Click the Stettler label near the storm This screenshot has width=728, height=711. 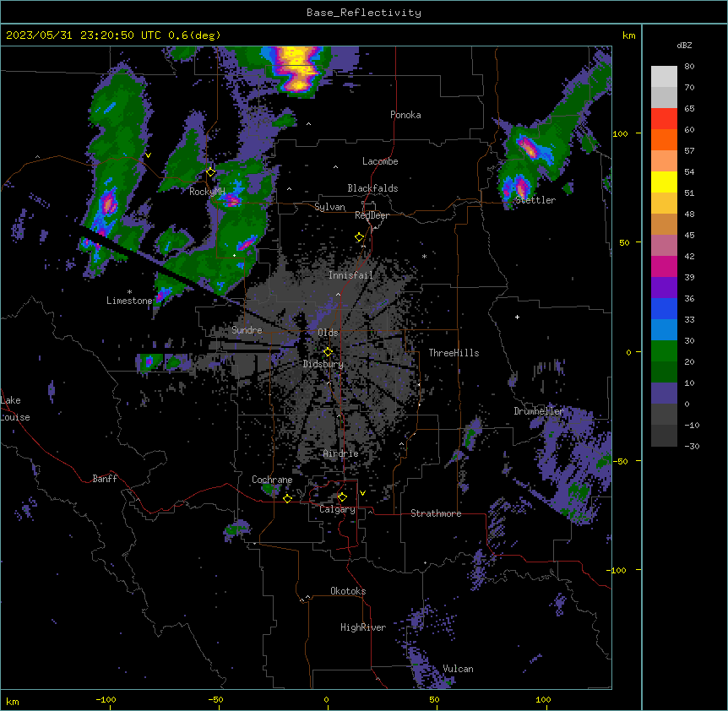pyautogui.click(x=535, y=200)
